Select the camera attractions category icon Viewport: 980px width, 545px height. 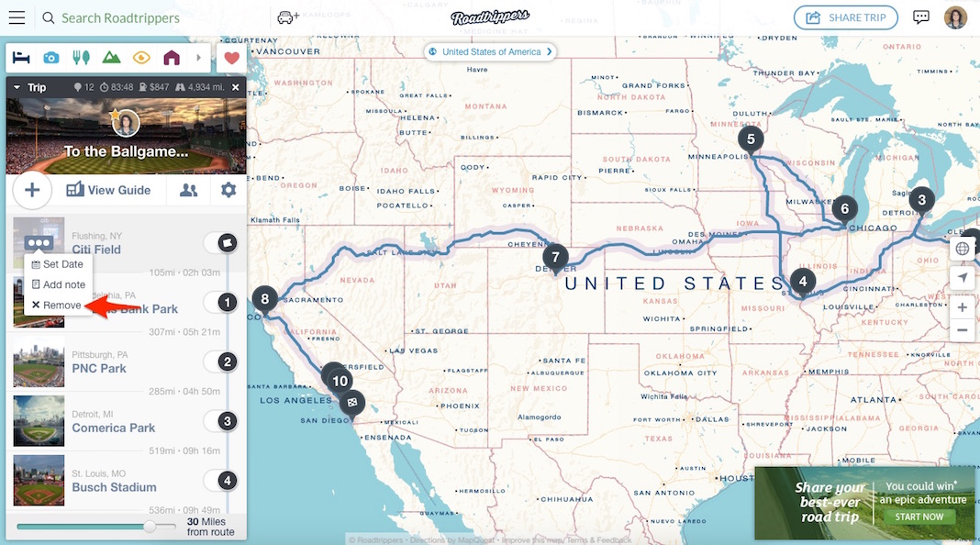coord(51,58)
